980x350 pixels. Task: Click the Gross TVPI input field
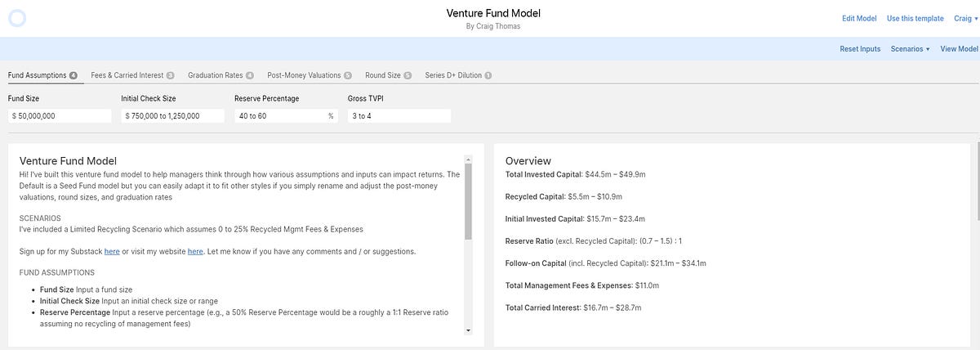[x=399, y=116]
